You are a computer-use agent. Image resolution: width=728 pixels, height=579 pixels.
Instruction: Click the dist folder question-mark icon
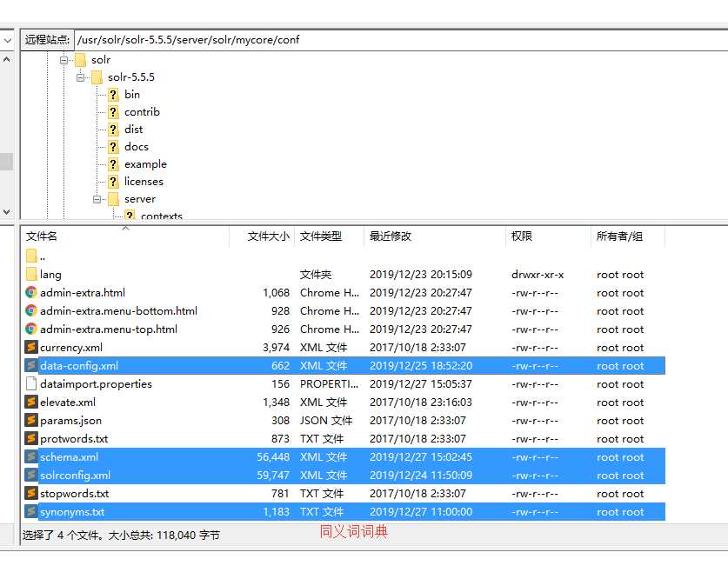113,130
